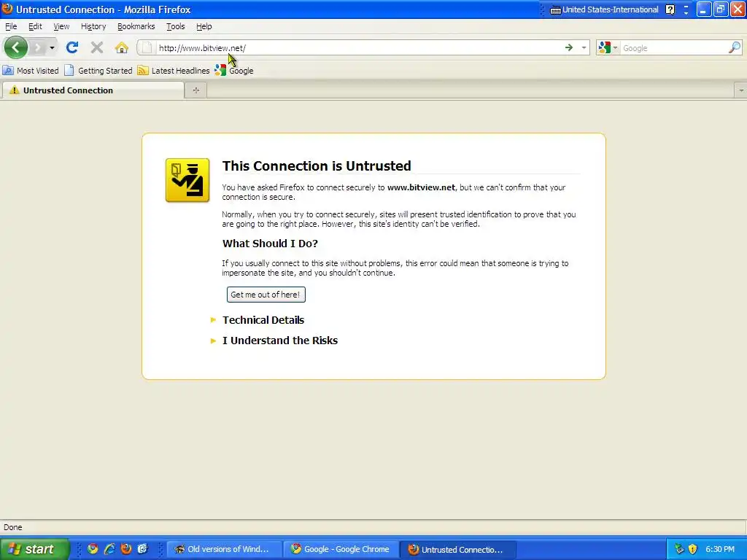The height and width of the screenshot is (560, 747).
Task: Launch Firefox from the quick launch bar
Action: point(125,549)
